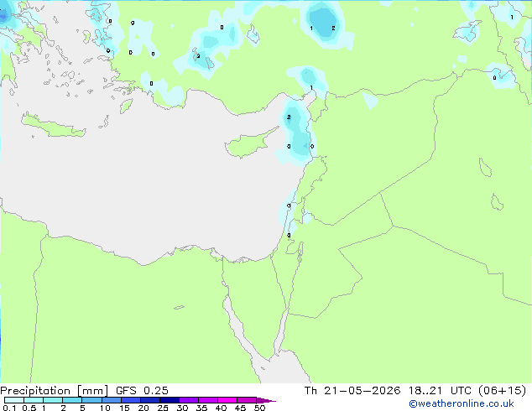Click the 'GFS 0.25' model label
The height and width of the screenshot is (411, 532).
(142, 391)
